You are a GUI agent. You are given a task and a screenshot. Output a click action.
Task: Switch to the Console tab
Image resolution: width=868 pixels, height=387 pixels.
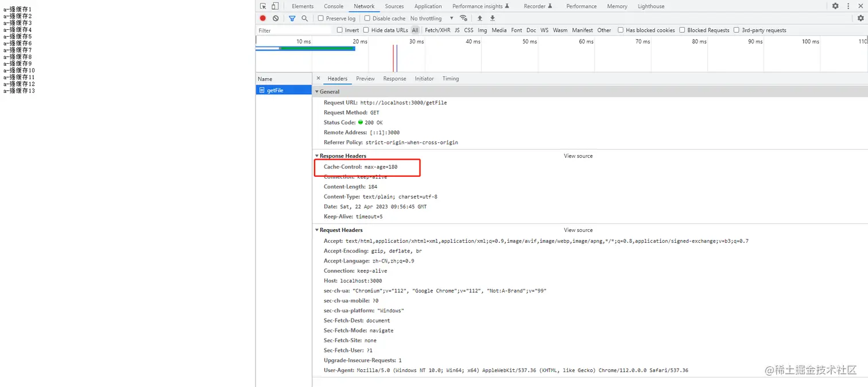(x=334, y=6)
